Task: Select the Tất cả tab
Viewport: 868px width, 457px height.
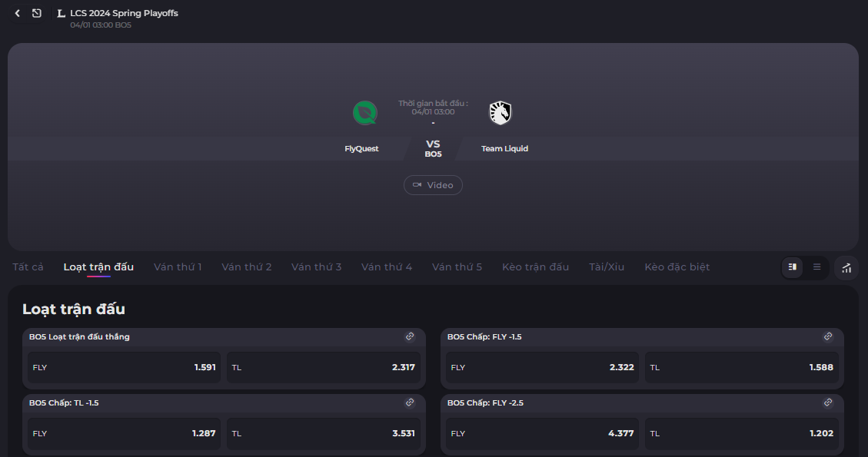Action: 28,267
